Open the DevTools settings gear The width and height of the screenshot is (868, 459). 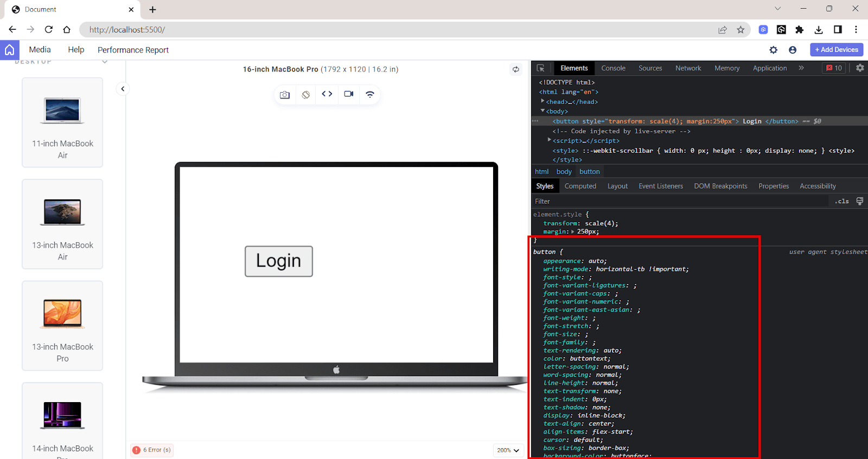point(860,68)
